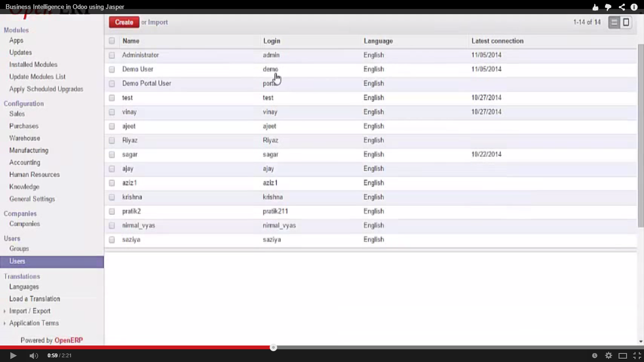Expand the Application Terms menu
644x362 pixels.
click(34, 323)
